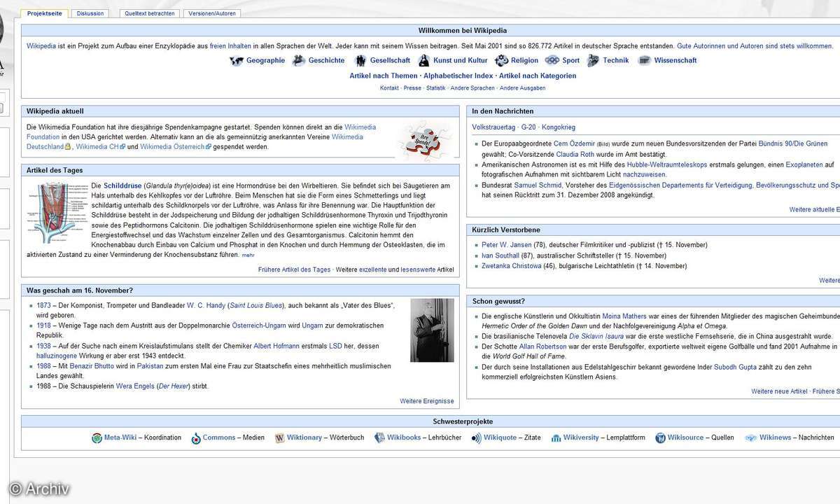Image resolution: width=840 pixels, height=504 pixels.
Task: Click the Commons logo icon
Action: [x=195, y=438]
